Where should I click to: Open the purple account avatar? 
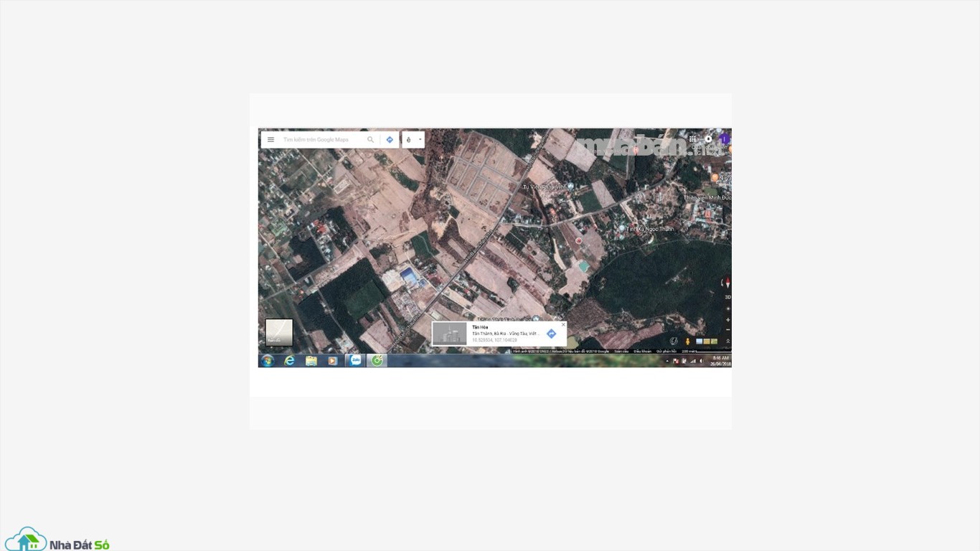point(725,139)
